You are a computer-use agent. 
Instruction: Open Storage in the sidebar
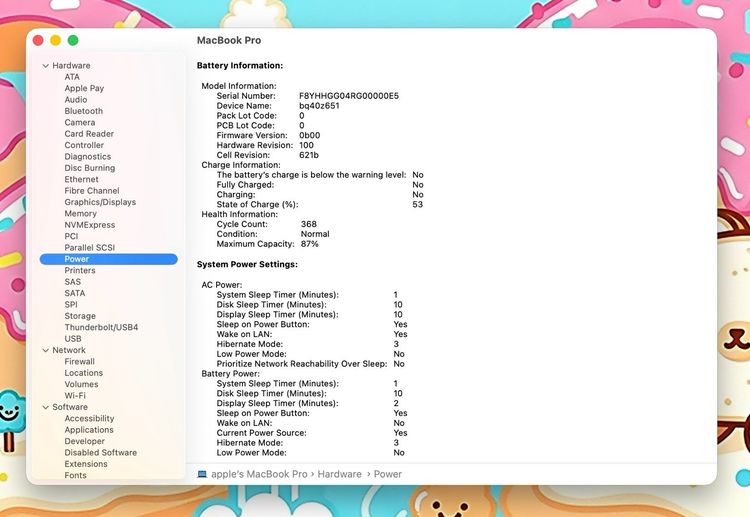(80, 316)
